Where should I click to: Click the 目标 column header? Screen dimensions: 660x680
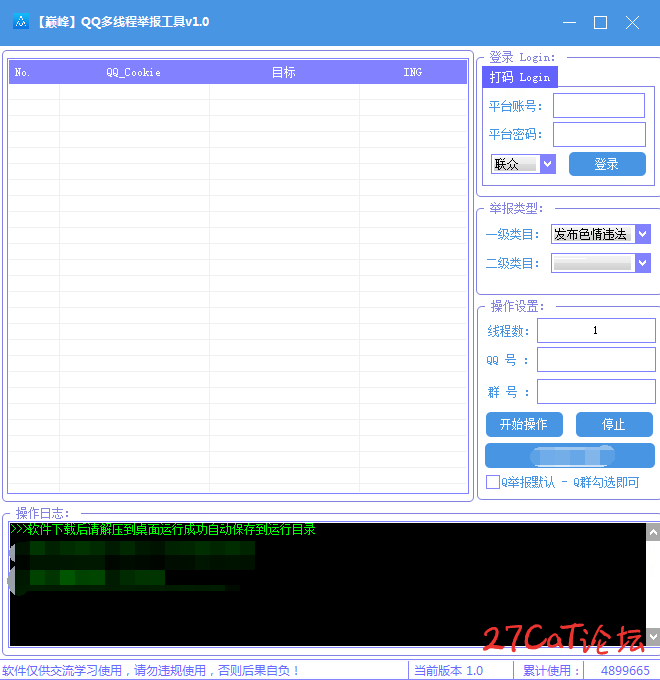coord(284,72)
